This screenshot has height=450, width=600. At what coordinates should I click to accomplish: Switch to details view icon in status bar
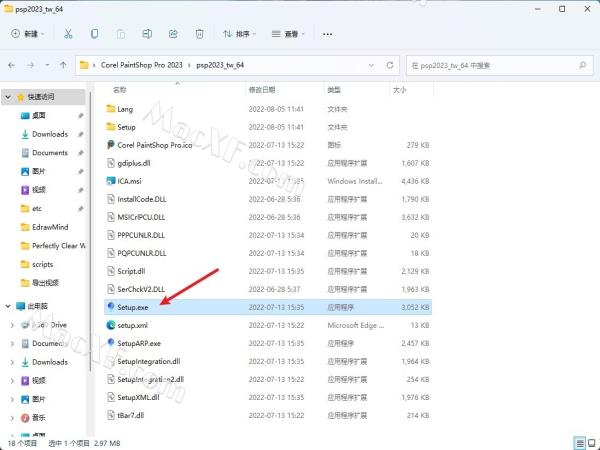[x=580, y=443]
